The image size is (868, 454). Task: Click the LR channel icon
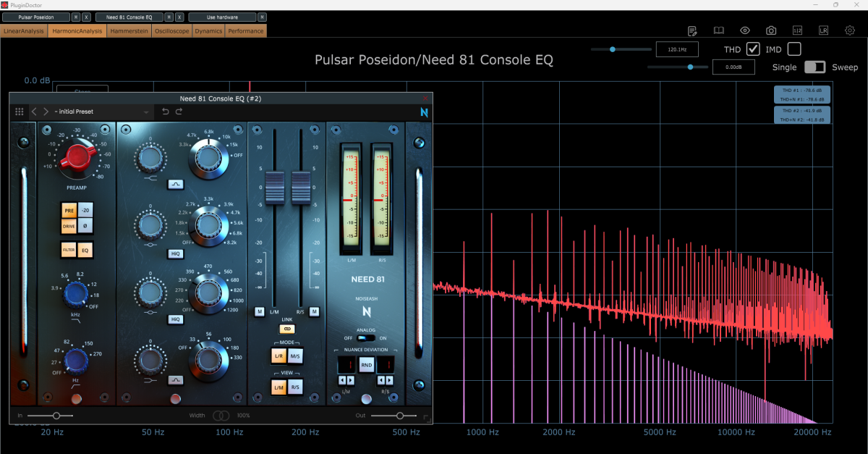pyautogui.click(x=823, y=30)
